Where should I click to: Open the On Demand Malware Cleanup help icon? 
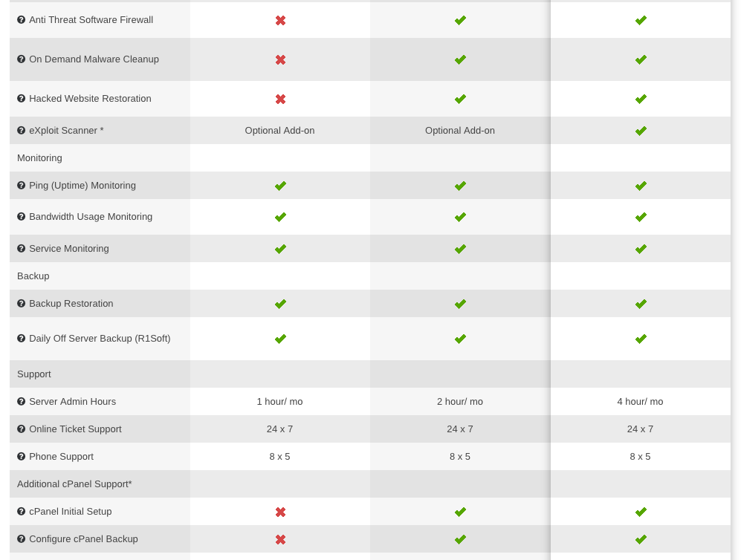pos(22,59)
